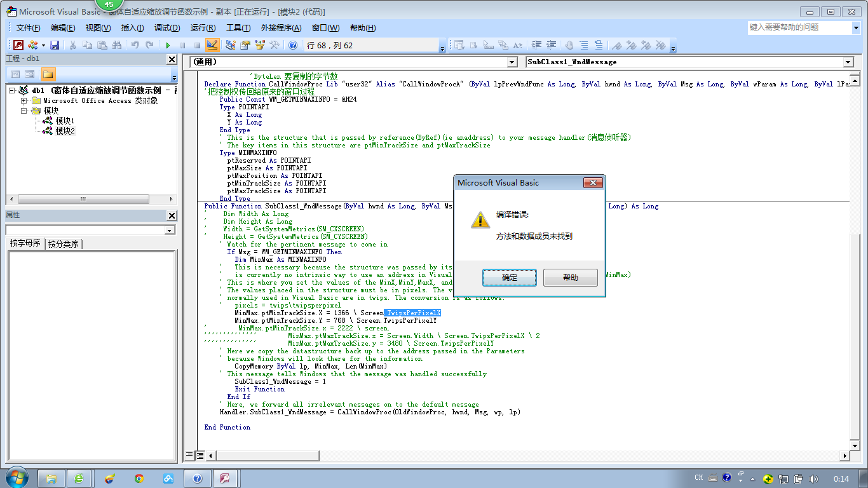
Task: Open the 调试(D) menu
Action: 167,28
